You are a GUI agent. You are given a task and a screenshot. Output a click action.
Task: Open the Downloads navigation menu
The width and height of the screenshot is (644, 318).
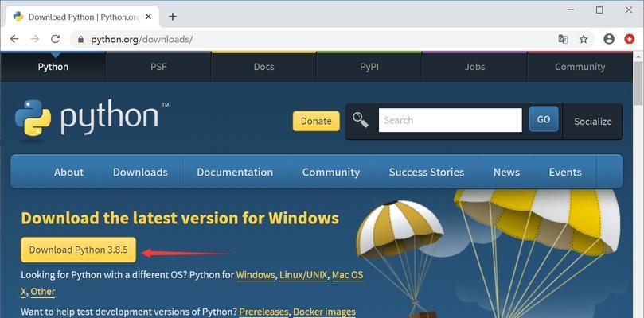click(140, 172)
